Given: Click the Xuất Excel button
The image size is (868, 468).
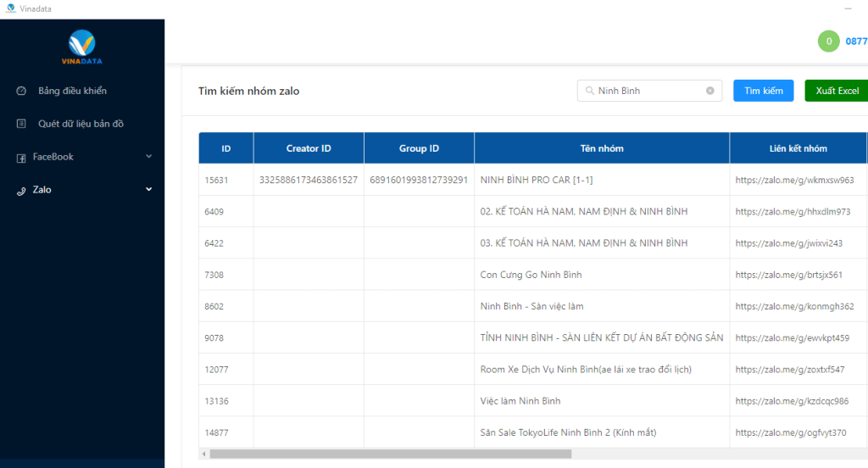Looking at the screenshot, I should coord(836,91).
